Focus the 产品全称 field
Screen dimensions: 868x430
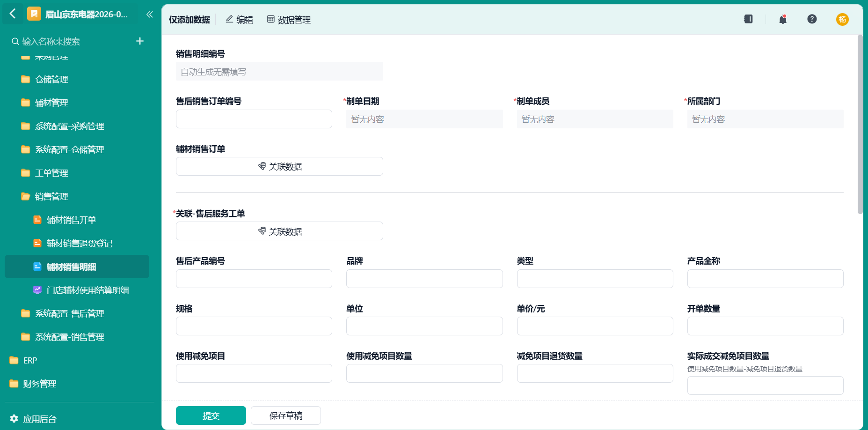[x=765, y=279]
